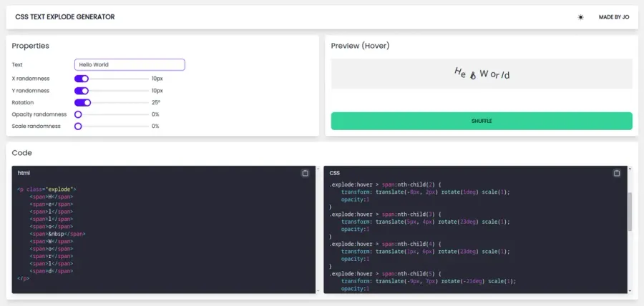This screenshot has width=644, height=306.
Task: Click the exploded text preview area
Action: click(x=482, y=74)
